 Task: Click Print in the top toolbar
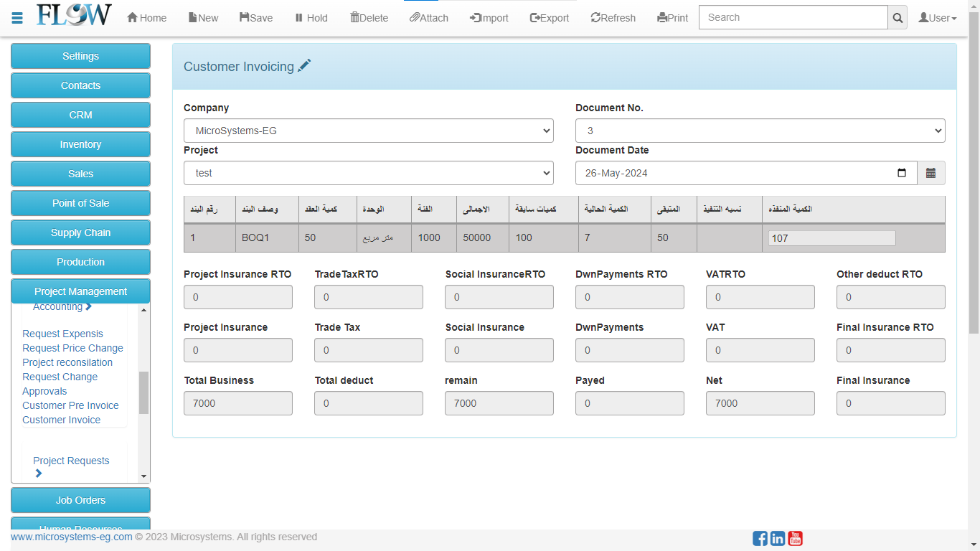(672, 18)
